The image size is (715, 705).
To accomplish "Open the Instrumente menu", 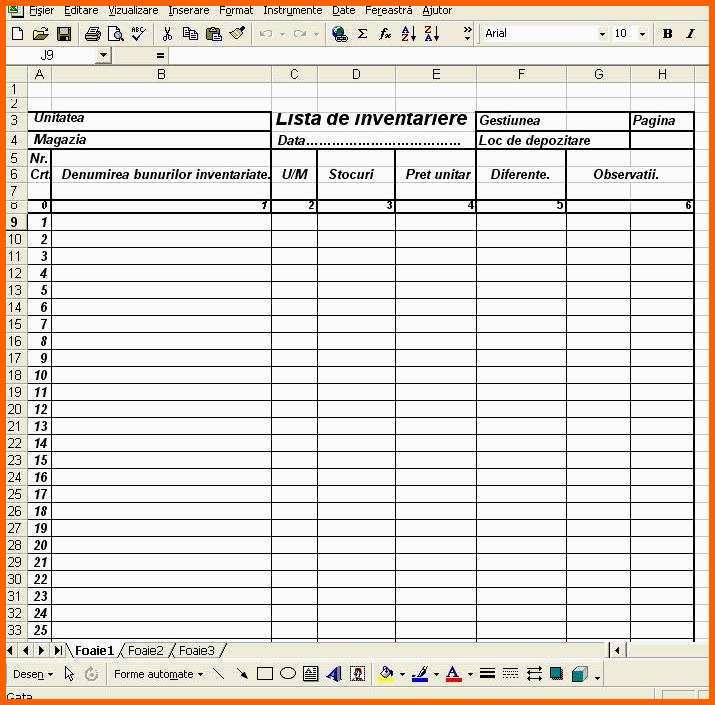I will click(x=293, y=10).
